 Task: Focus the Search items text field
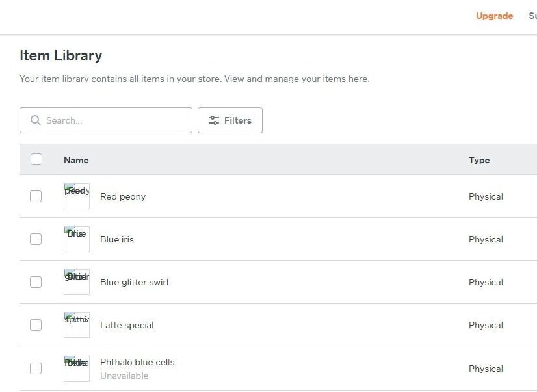click(x=114, y=120)
